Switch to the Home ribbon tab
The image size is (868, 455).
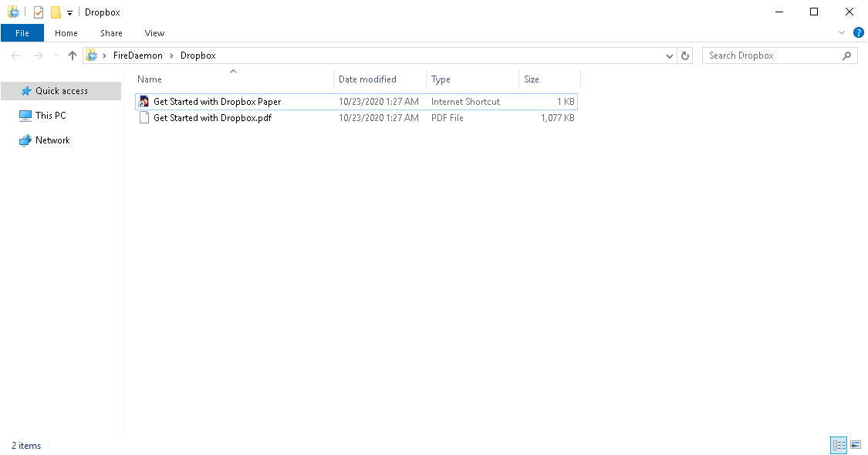pyautogui.click(x=66, y=33)
